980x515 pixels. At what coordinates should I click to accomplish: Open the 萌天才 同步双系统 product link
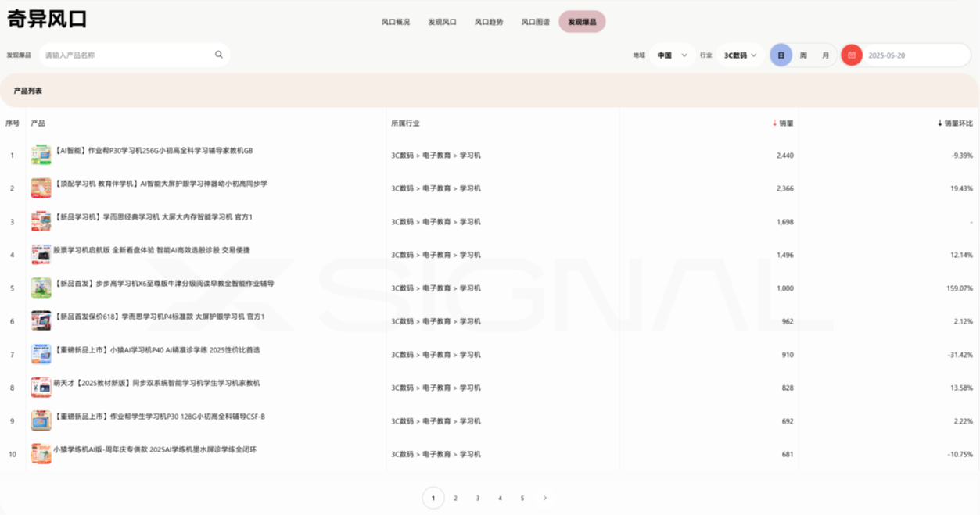pos(156,384)
